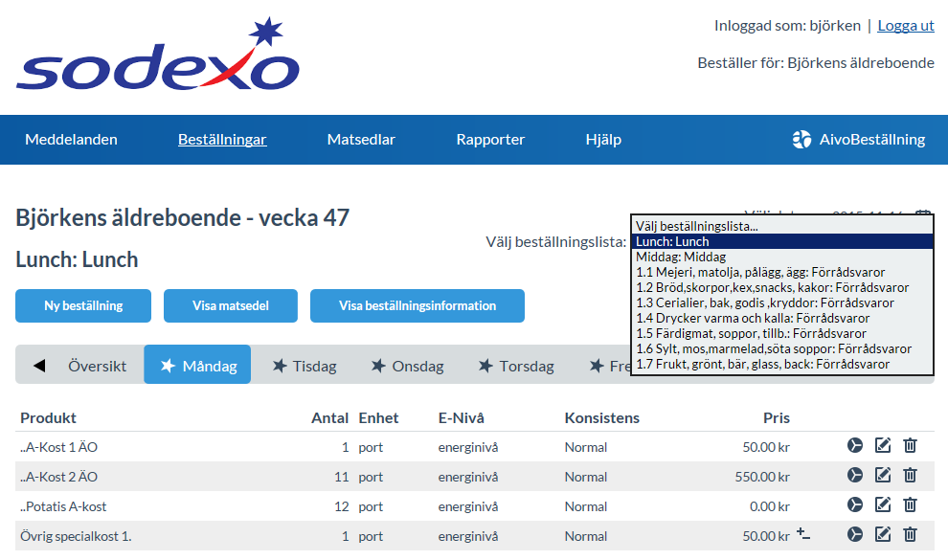Switch to the Måndag tab
The width and height of the screenshot is (948, 560).
197,365
